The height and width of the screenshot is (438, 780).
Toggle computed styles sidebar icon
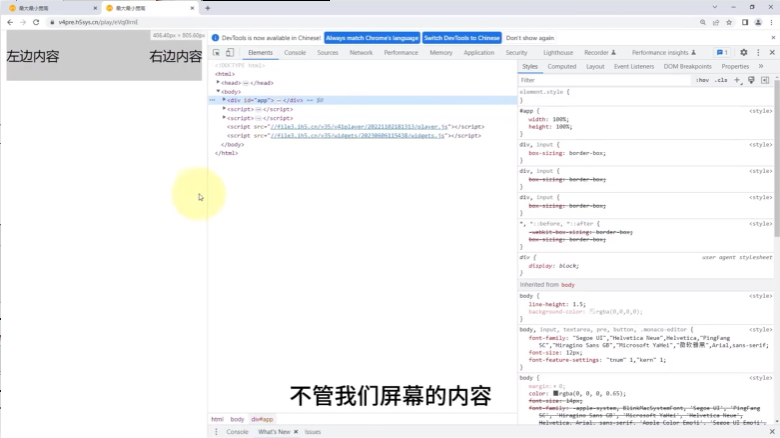click(x=765, y=80)
